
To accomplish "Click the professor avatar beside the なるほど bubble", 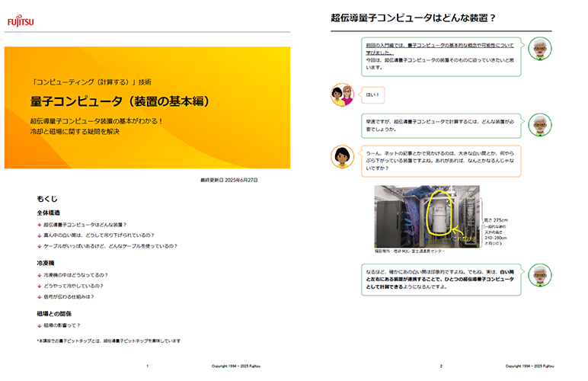I will point(540,276).
